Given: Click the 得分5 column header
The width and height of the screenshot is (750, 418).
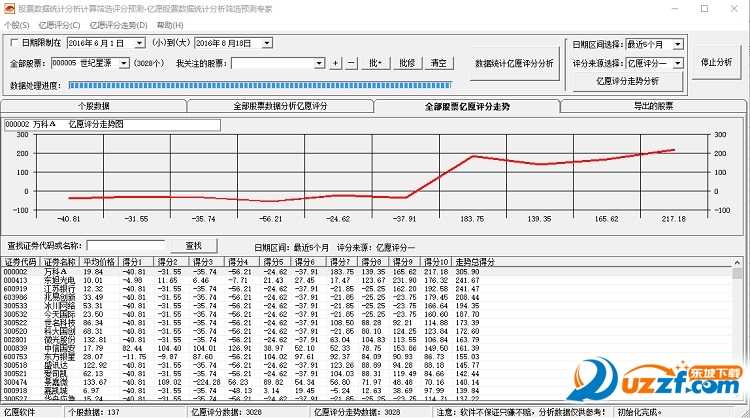Looking at the screenshot, I should (x=277, y=262).
